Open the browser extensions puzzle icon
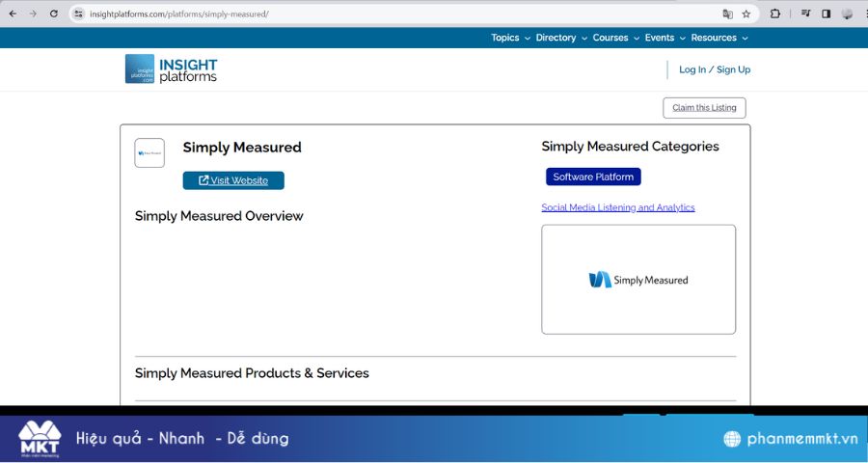868x463 pixels. pos(775,14)
